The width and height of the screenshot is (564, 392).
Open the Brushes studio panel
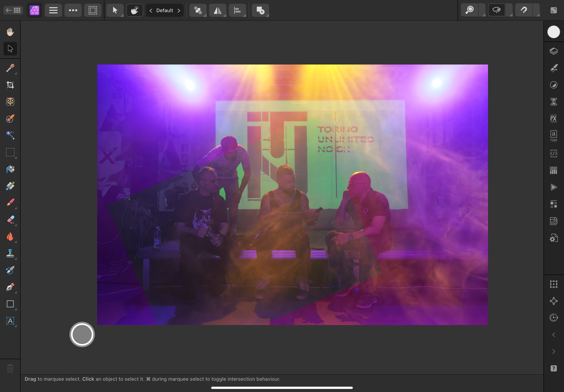pos(554,68)
